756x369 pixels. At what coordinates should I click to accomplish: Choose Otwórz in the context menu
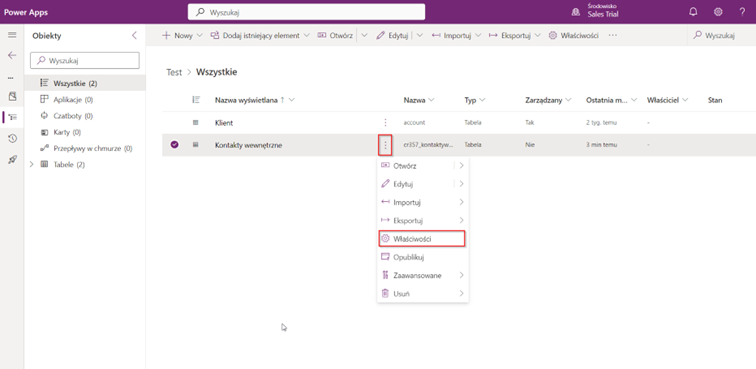tap(423, 165)
